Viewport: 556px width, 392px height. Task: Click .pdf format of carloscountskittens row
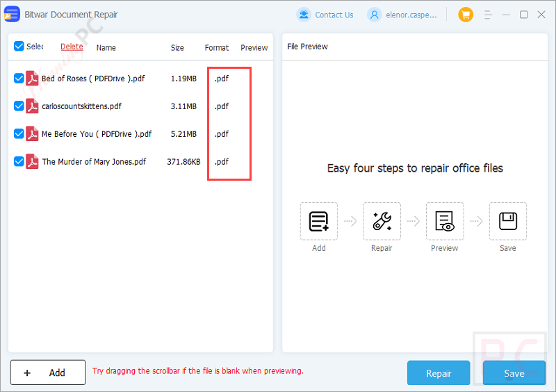tap(222, 106)
